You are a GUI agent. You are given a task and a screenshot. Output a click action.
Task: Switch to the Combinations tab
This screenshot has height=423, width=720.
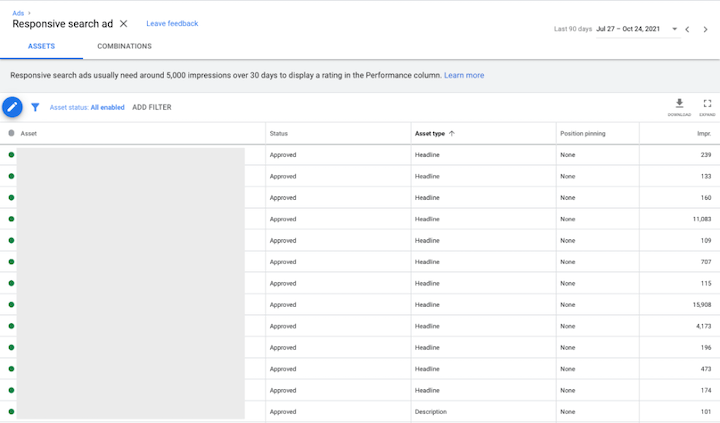(x=124, y=47)
